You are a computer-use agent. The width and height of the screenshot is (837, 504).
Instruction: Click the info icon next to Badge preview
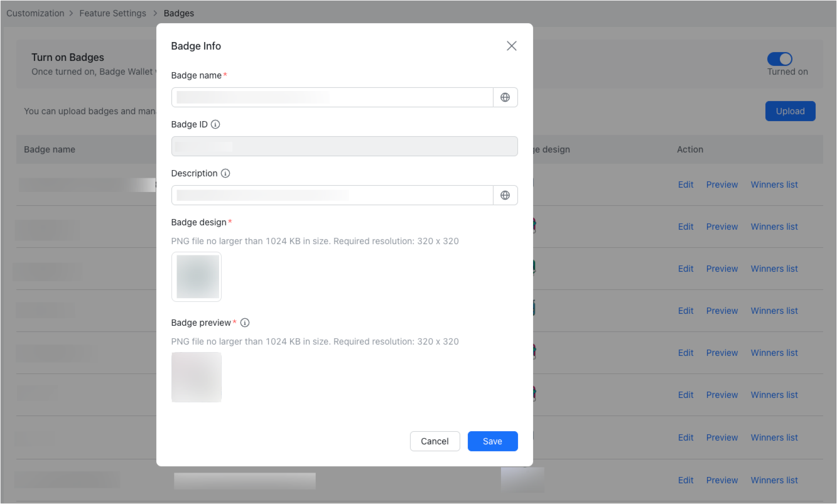[x=246, y=323]
